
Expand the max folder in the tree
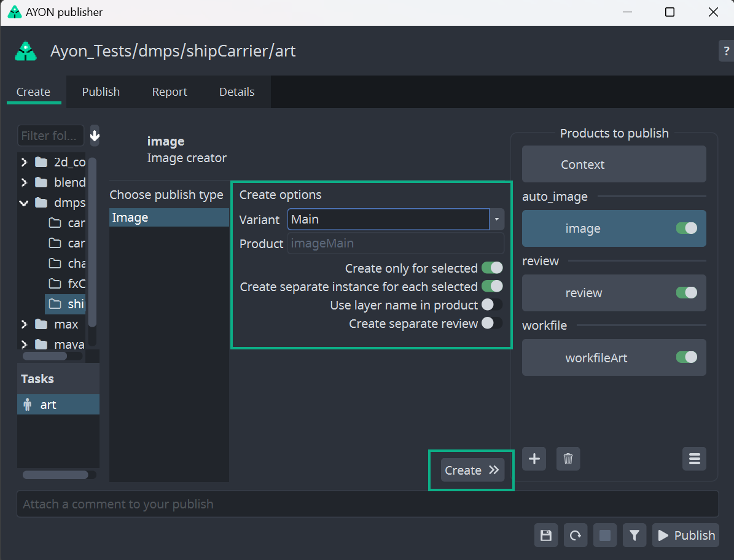click(24, 324)
